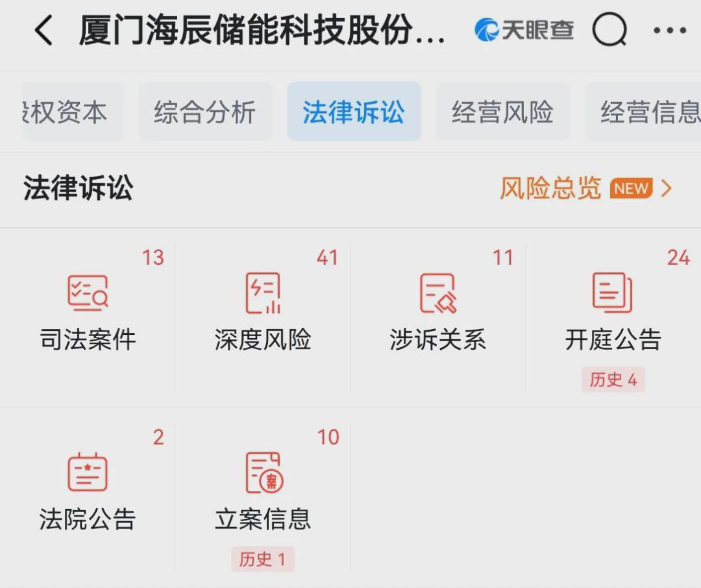This screenshot has width=701, height=588.
Task: Open 深度风险 deep risk icon
Action: [263, 293]
